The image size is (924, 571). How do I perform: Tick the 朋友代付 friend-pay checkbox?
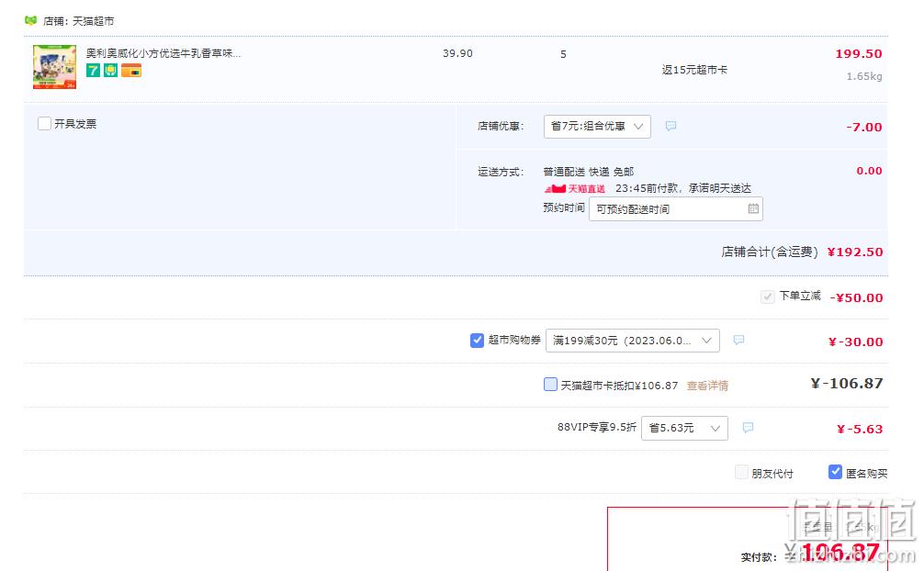[x=741, y=473]
